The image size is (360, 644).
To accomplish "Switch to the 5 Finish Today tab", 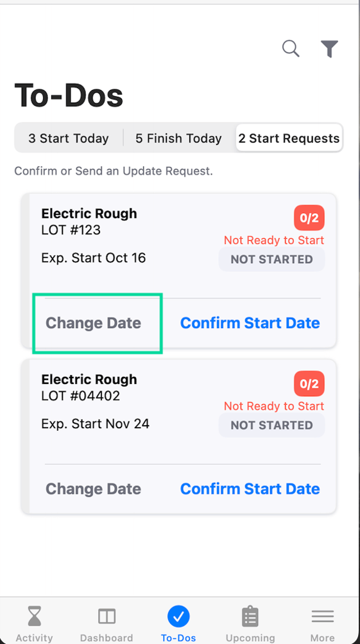I will tap(178, 138).
